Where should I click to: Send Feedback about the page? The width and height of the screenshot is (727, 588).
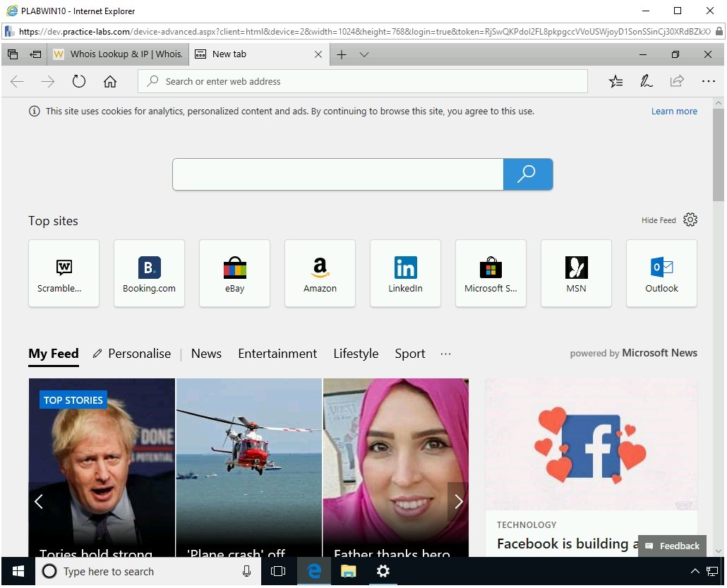(x=671, y=546)
